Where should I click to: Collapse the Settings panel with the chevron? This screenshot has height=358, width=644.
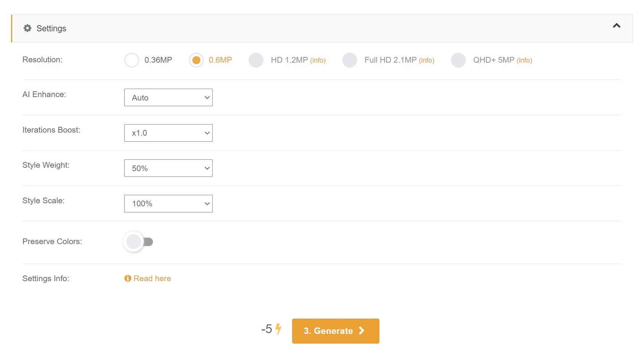click(616, 26)
